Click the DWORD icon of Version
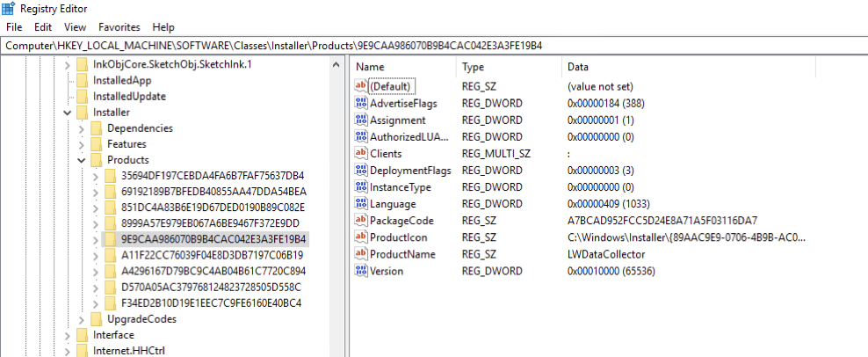The width and height of the screenshot is (868, 357). click(361, 271)
